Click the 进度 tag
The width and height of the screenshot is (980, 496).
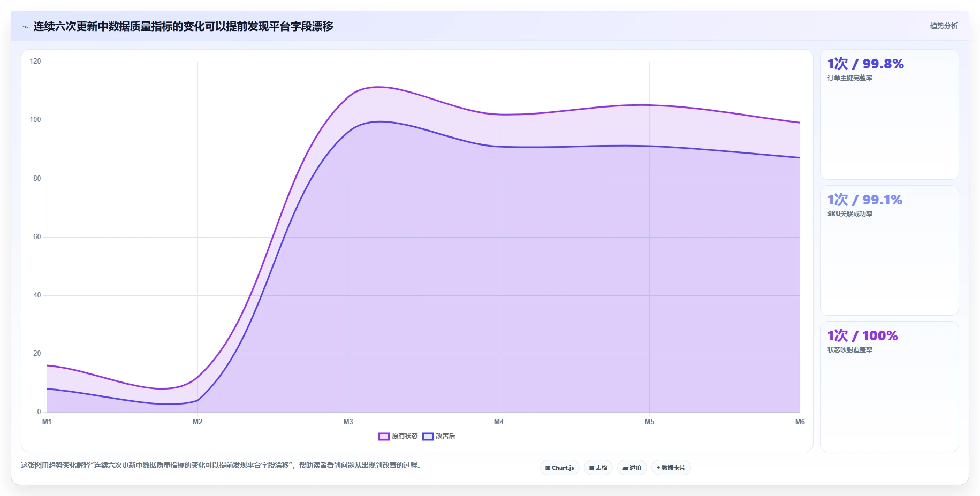tap(632, 468)
